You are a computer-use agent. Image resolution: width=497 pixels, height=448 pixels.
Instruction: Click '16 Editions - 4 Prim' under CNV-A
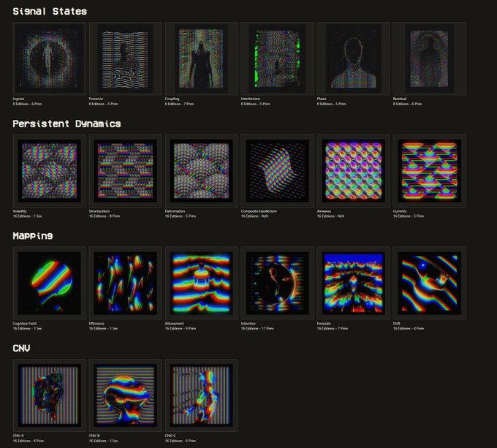click(x=29, y=441)
